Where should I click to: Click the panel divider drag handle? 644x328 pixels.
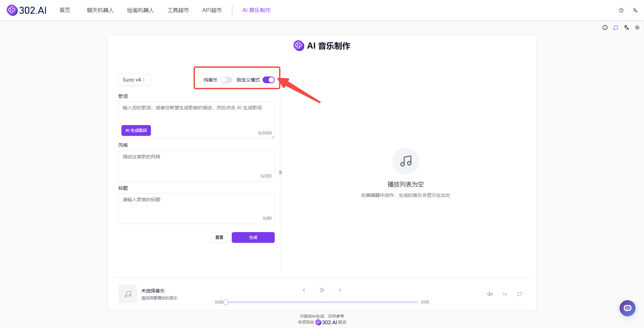click(x=280, y=172)
